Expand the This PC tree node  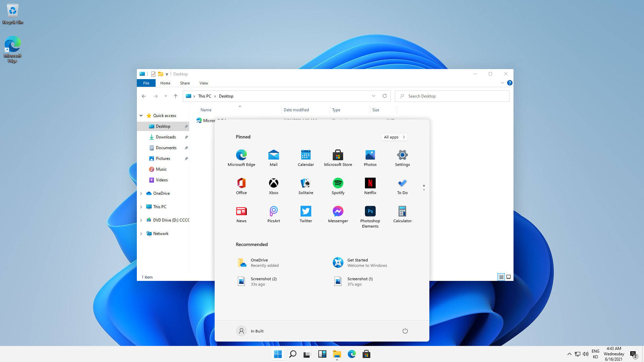pos(141,207)
